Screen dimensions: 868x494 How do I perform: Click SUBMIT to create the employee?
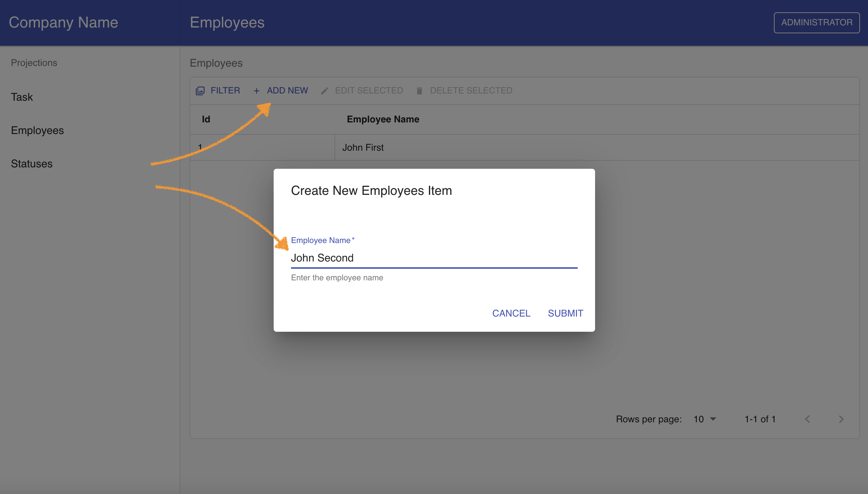coord(565,313)
